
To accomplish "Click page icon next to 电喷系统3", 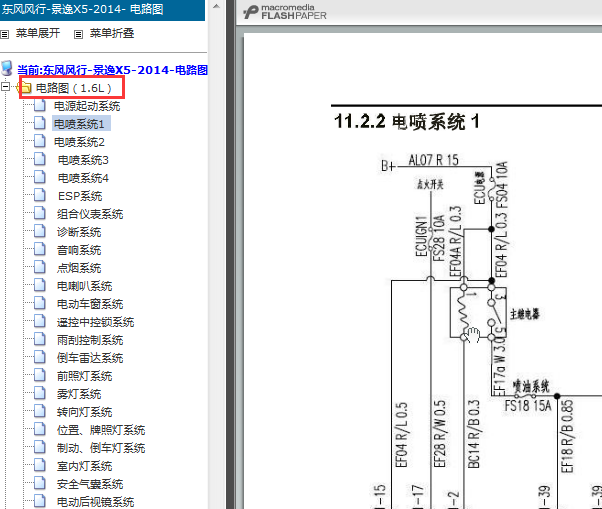I will click(x=40, y=159).
